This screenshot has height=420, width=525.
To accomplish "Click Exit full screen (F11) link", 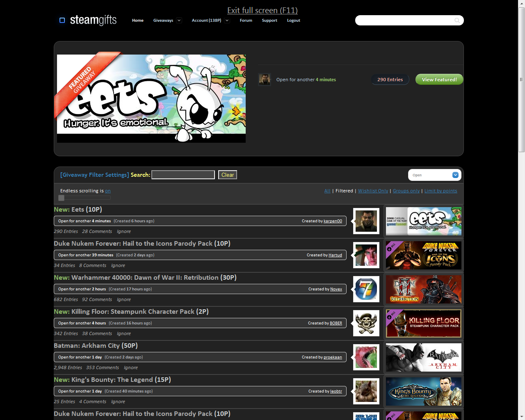I will point(262,11).
